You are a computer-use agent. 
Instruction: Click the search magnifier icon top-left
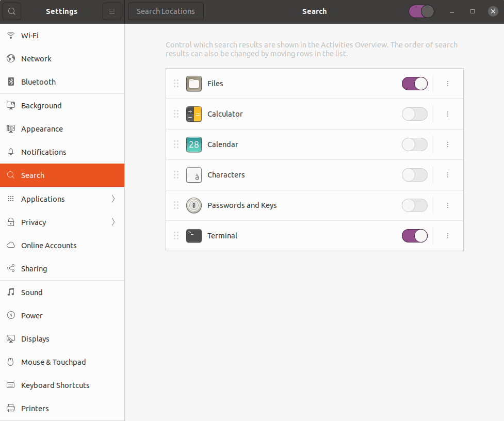11,11
